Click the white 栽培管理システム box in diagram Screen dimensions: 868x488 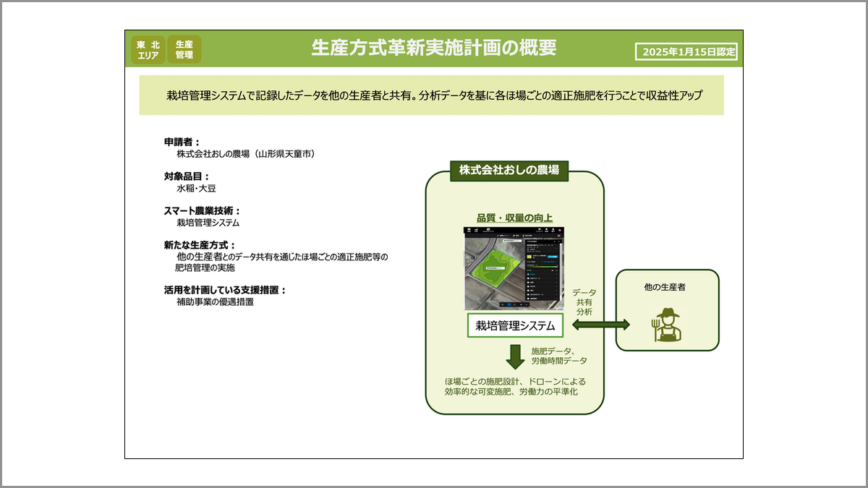coord(515,326)
